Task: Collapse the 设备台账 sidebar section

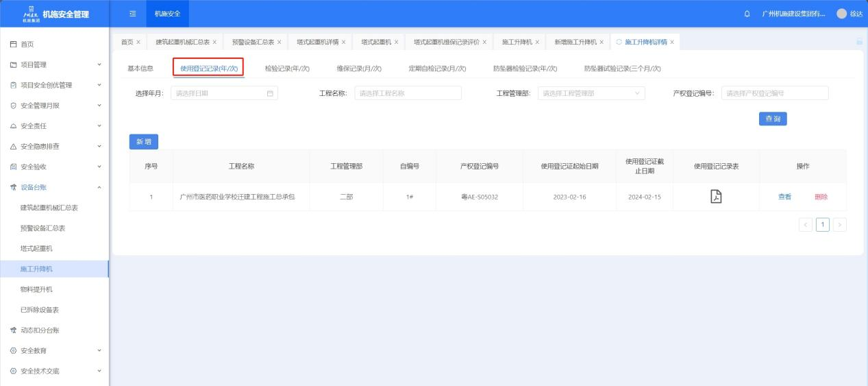Action: 53,187
